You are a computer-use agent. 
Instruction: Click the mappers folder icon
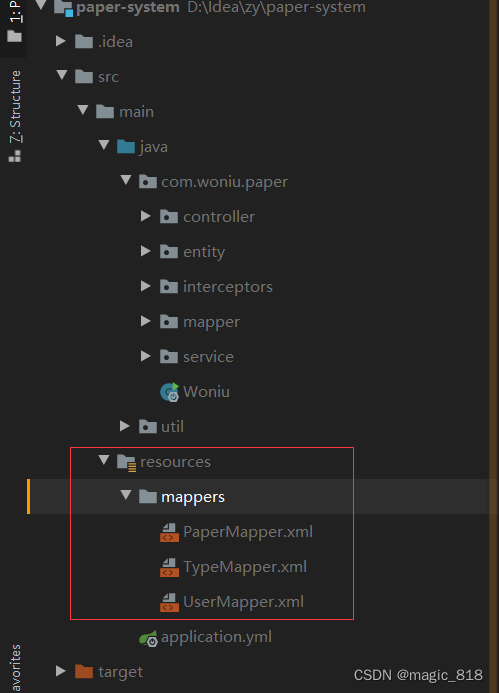point(148,496)
